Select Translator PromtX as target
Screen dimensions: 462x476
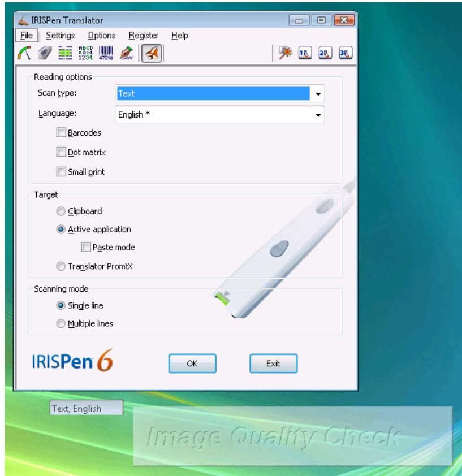(61, 266)
